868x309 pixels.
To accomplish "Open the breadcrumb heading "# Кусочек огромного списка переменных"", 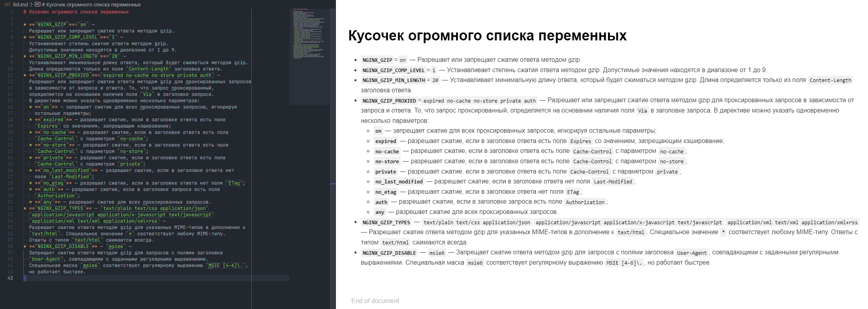I will tap(91, 5).
